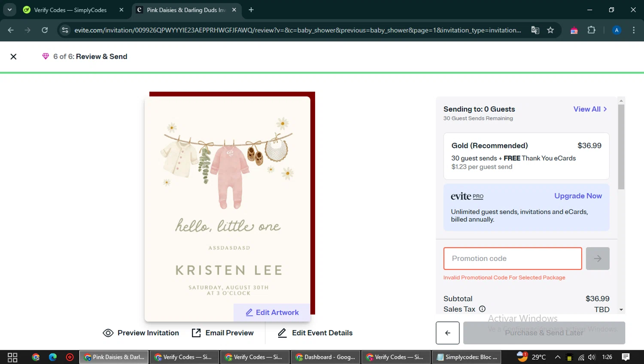
Task: Click the translate page icon
Action: 535,30
